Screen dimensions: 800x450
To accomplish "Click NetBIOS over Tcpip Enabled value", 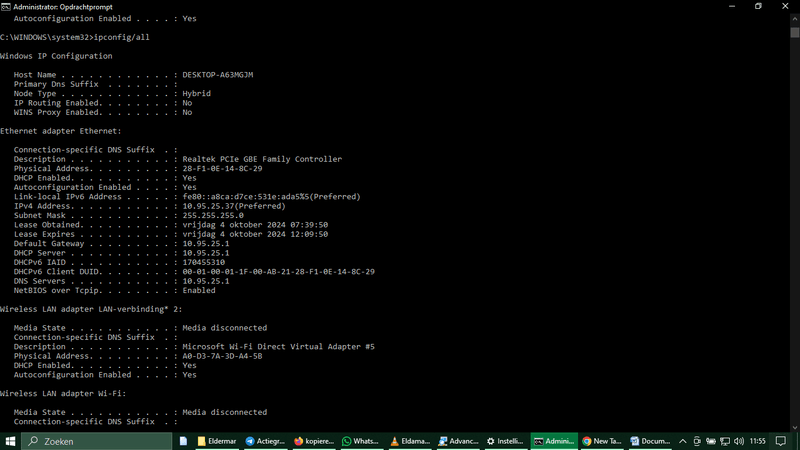I will 199,290.
